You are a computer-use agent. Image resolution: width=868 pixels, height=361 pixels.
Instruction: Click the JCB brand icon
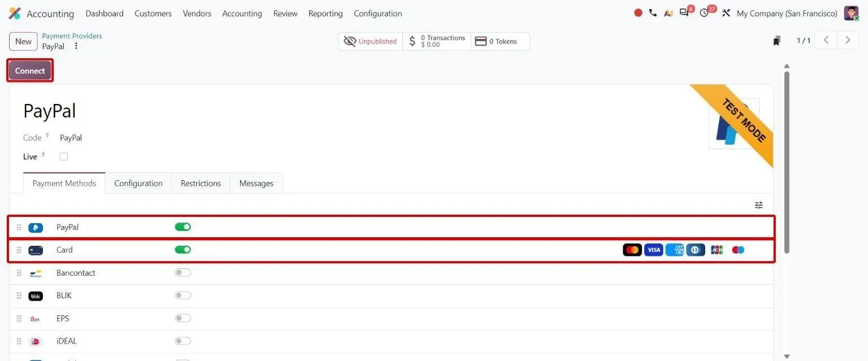point(717,250)
